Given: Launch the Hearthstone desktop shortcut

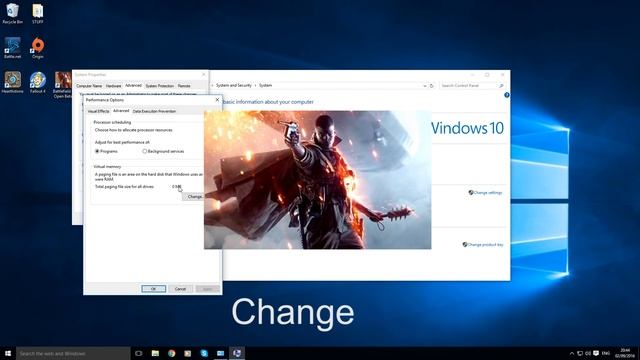Looking at the screenshot, I should [x=13, y=82].
